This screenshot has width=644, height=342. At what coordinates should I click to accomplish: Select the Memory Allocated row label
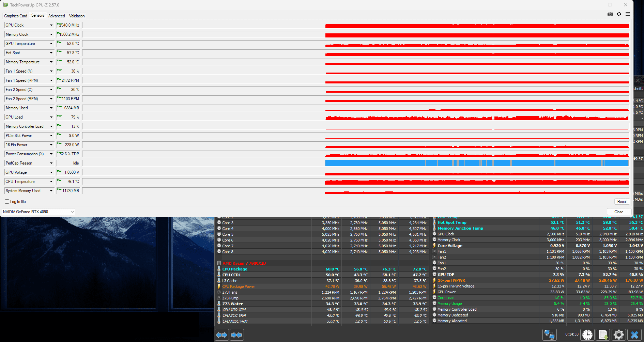[452, 321]
